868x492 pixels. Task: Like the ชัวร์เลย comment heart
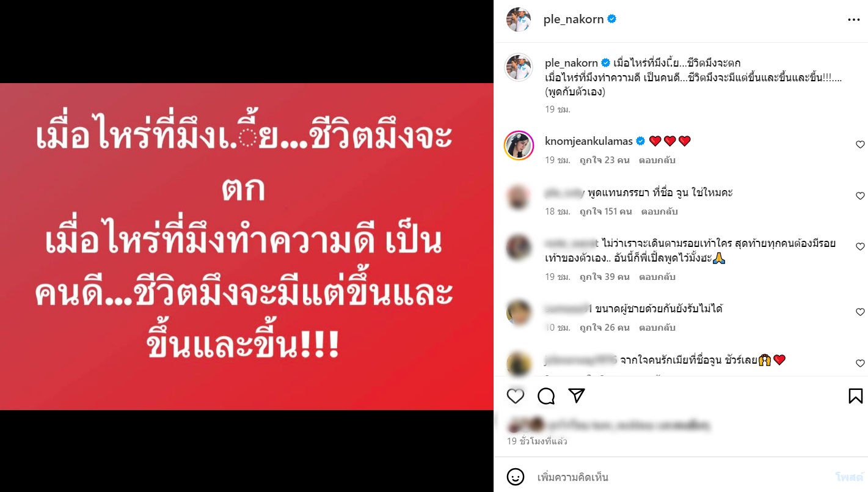point(860,364)
